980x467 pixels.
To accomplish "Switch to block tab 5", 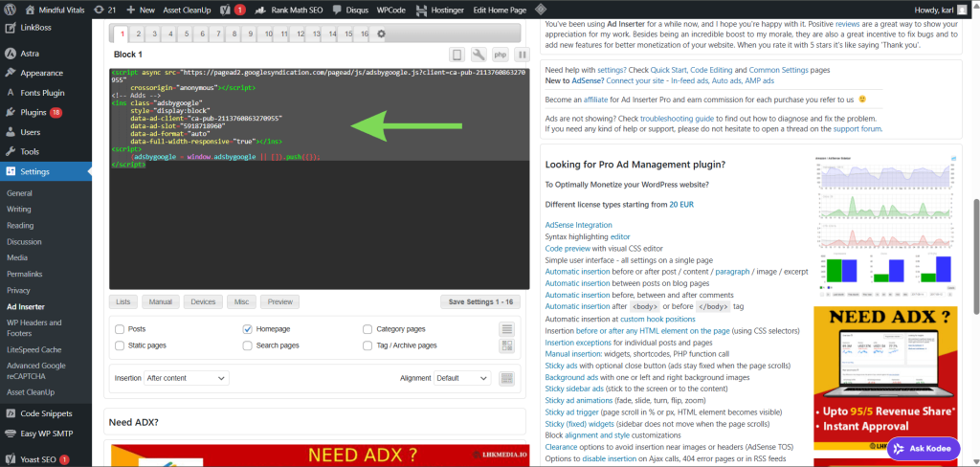I will pyautogui.click(x=187, y=33).
